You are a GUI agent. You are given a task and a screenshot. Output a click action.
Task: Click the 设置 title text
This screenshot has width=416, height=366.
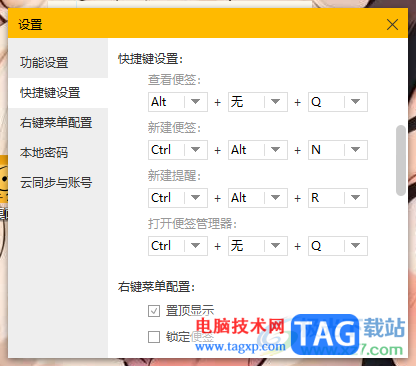tap(30, 25)
